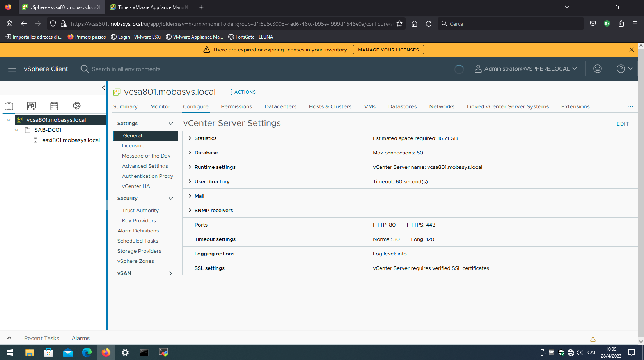Open the Alarms bottom panel tab
The image size is (644, 360).
point(81,338)
